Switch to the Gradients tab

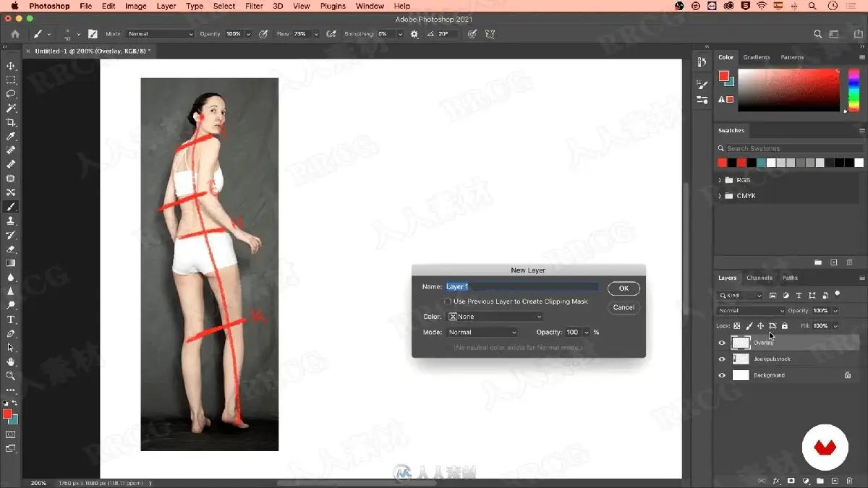(757, 57)
